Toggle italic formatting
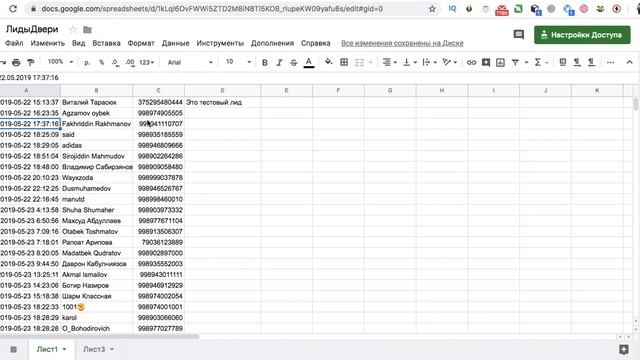Viewport: 640px width, 360px height. point(279,62)
